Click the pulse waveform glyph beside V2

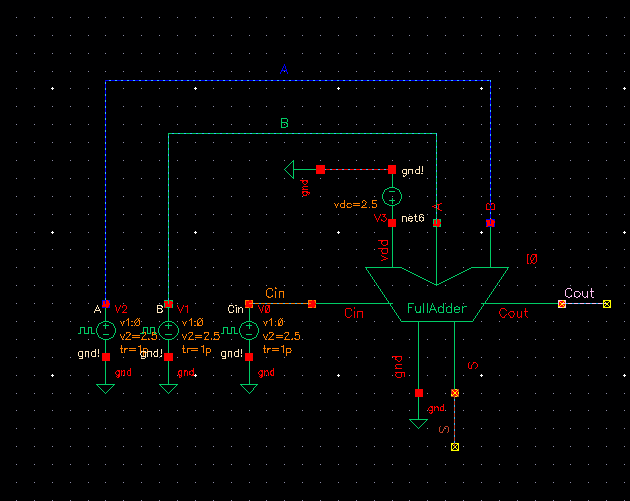coord(86,331)
